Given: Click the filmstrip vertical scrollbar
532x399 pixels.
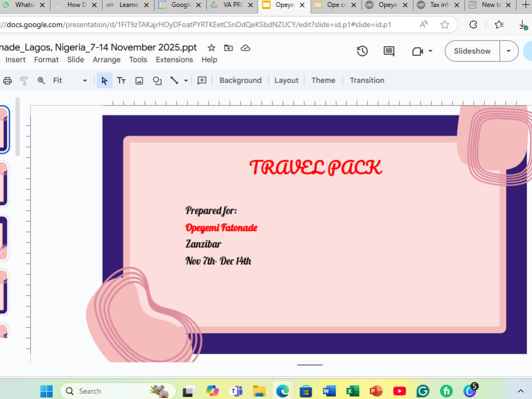Looking at the screenshot, I should pyautogui.click(x=18, y=127).
